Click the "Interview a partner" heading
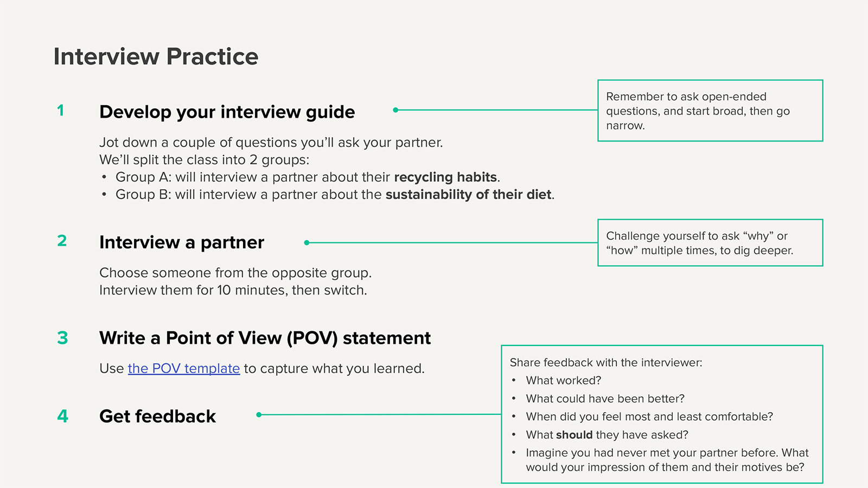Image resolution: width=868 pixels, height=488 pixels. tap(181, 242)
